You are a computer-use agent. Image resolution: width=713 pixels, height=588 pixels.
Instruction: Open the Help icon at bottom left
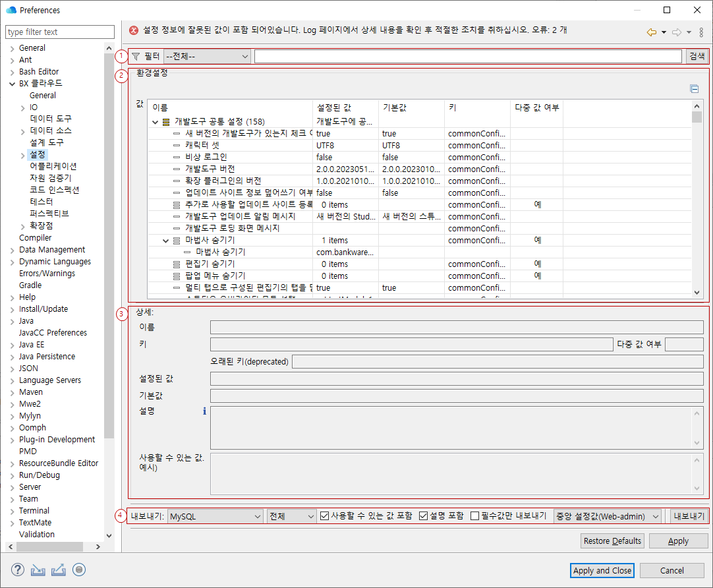coord(16,570)
